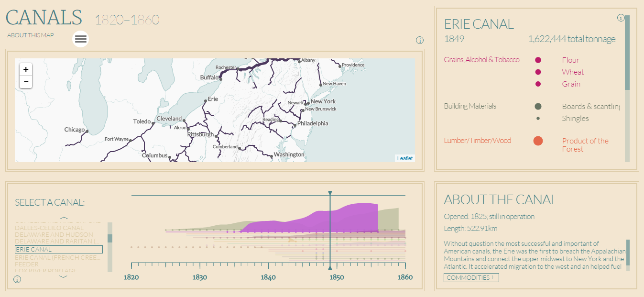Click New York on the map
The width and height of the screenshot is (644, 297).
[323, 101]
